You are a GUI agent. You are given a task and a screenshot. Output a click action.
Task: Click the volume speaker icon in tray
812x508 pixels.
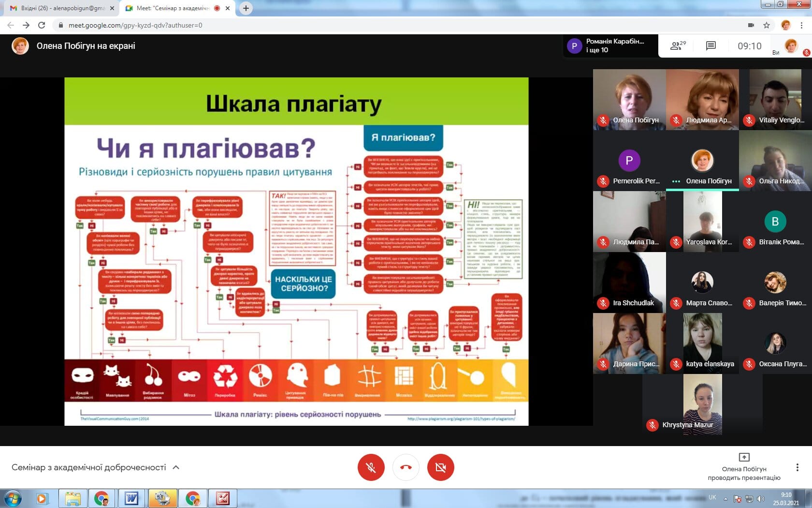point(761,499)
